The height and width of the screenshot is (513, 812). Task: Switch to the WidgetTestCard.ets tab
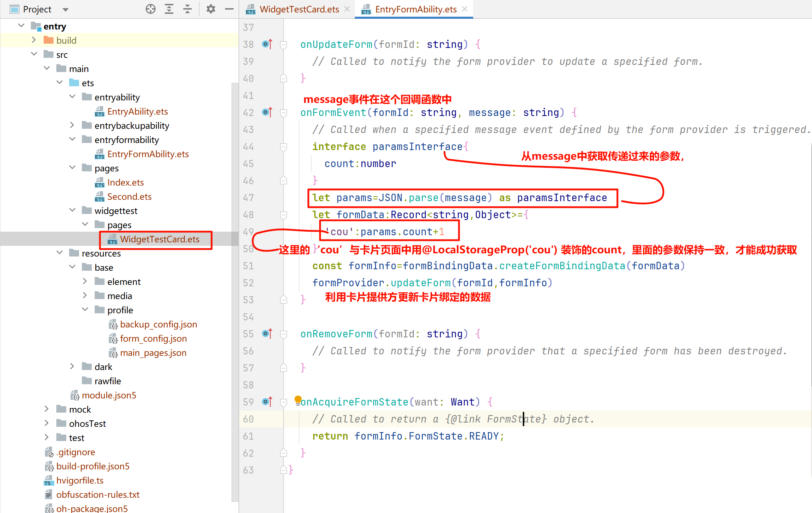[x=299, y=10]
